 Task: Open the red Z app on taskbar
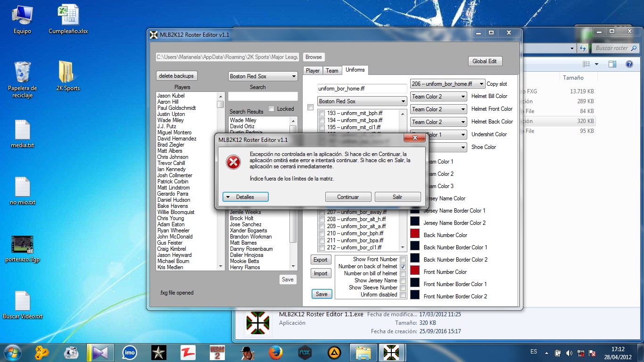point(188,352)
